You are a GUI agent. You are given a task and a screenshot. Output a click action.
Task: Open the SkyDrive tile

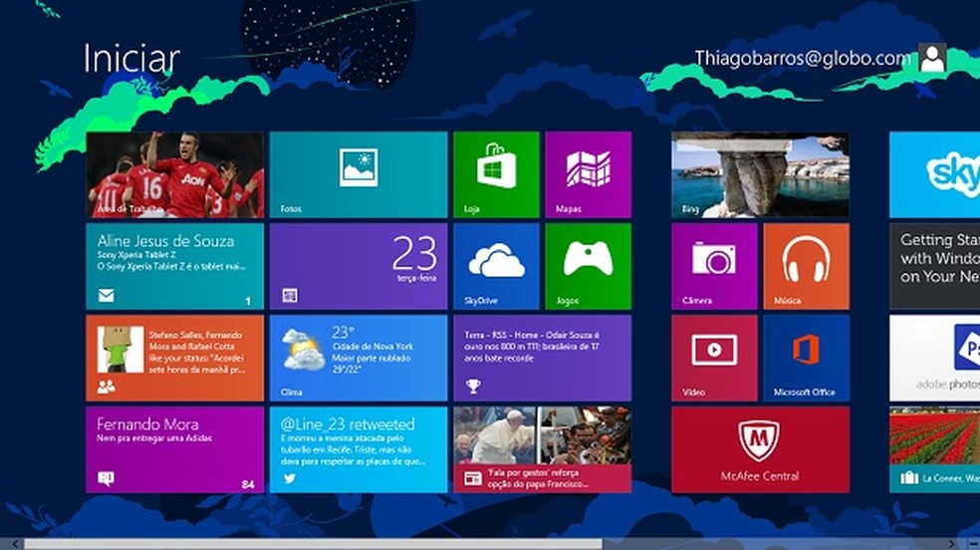[496, 266]
